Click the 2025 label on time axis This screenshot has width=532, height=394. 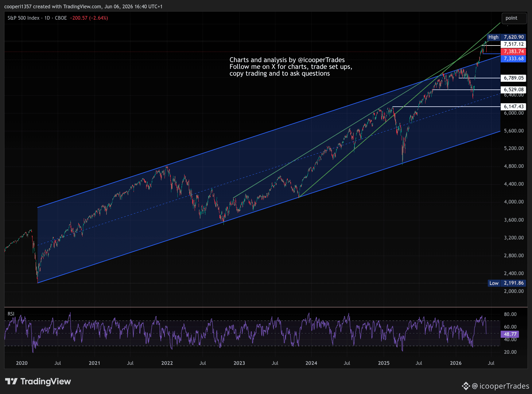(x=384, y=363)
